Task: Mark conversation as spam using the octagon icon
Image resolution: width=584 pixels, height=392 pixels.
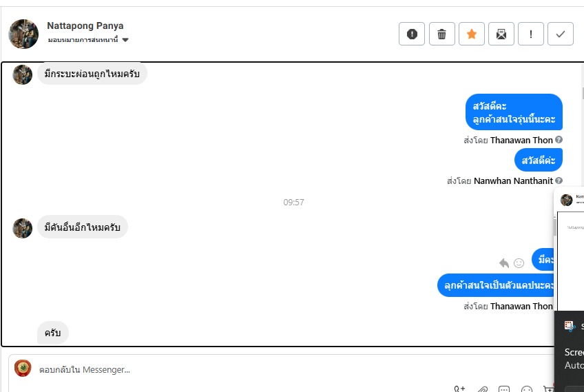Action: coord(412,34)
